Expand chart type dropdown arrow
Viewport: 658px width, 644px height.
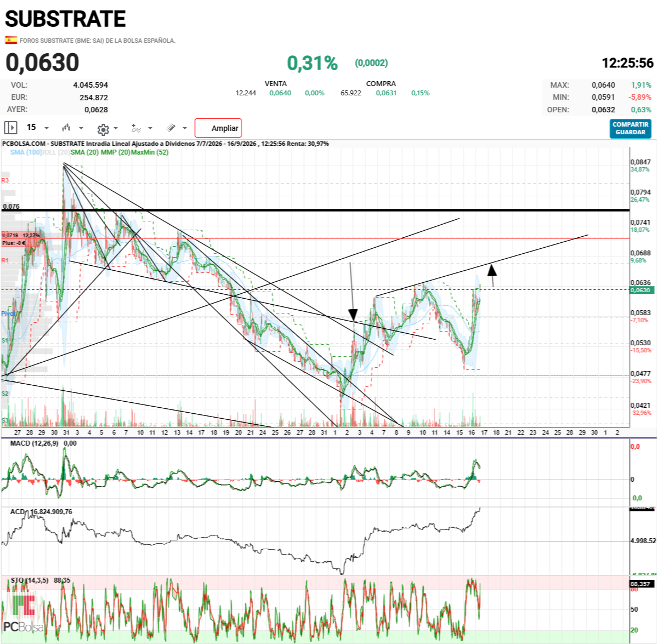pyautogui.click(x=81, y=128)
